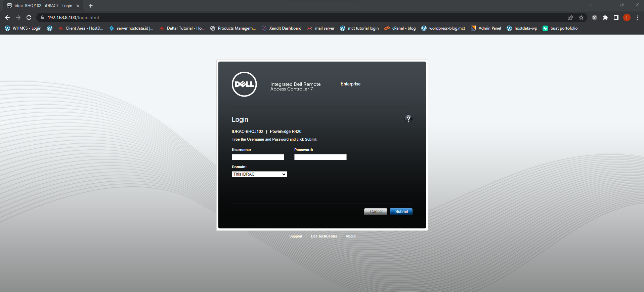
Task: Restore down the Chrome window
Action: tap(622, 5)
